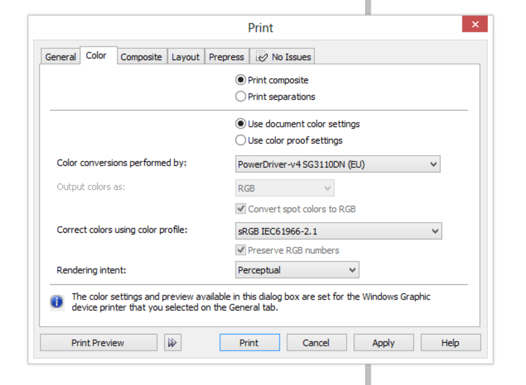Select the Print separations radio button
This screenshot has width=526, height=385.
[241, 97]
